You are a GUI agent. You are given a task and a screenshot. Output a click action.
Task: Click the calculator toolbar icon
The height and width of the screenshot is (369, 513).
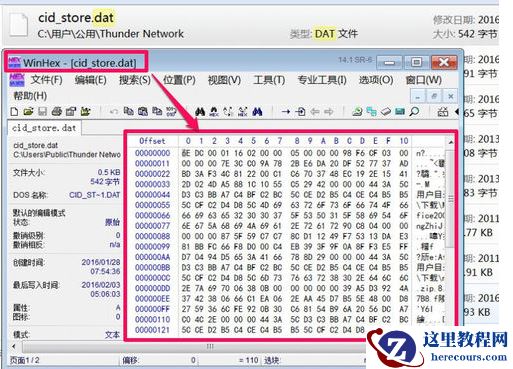click(x=443, y=112)
